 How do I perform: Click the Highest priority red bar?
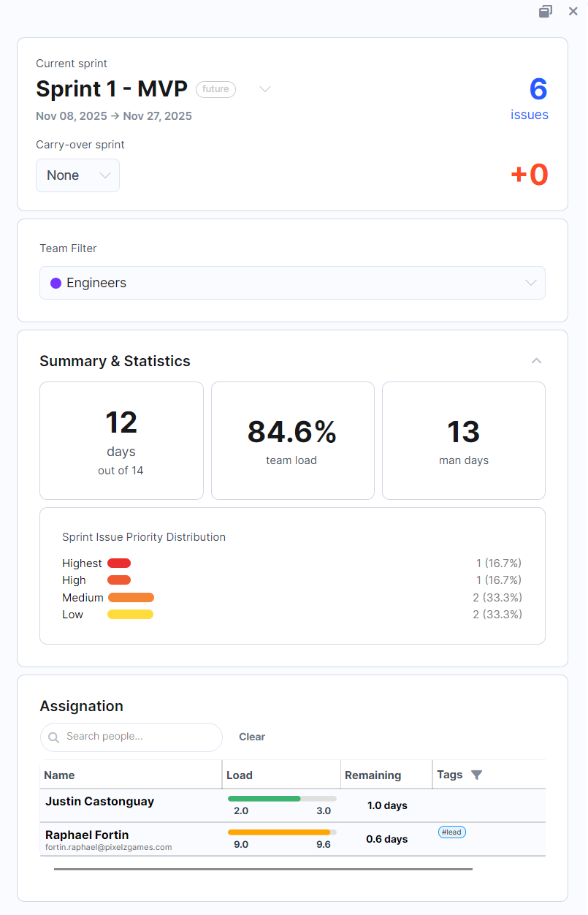click(x=119, y=563)
